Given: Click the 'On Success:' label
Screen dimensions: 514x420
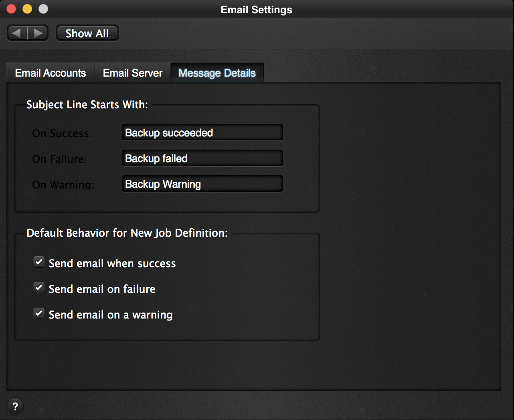Looking at the screenshot, I should [62, 134].
